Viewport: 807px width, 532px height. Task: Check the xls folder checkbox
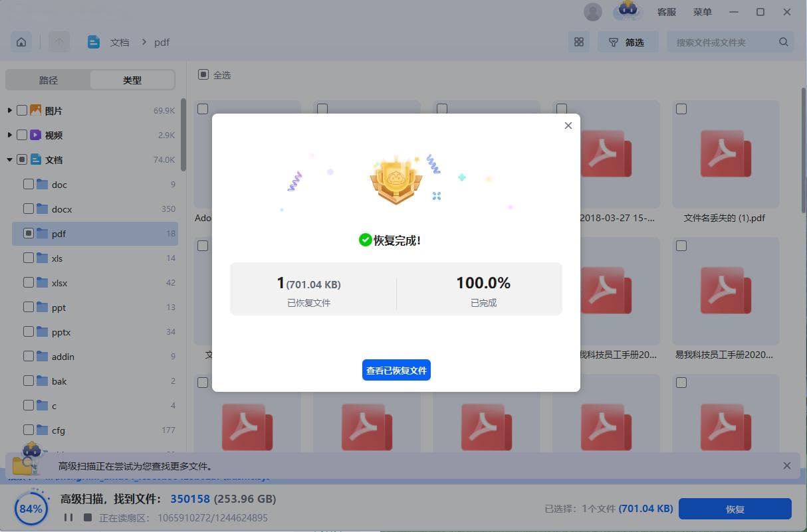[x=29, y=258]
